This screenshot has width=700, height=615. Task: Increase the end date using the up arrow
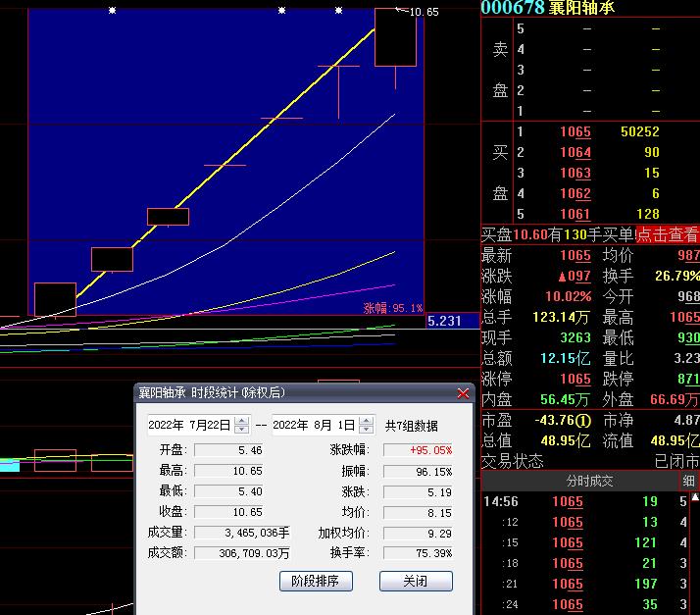coord(366,421)
